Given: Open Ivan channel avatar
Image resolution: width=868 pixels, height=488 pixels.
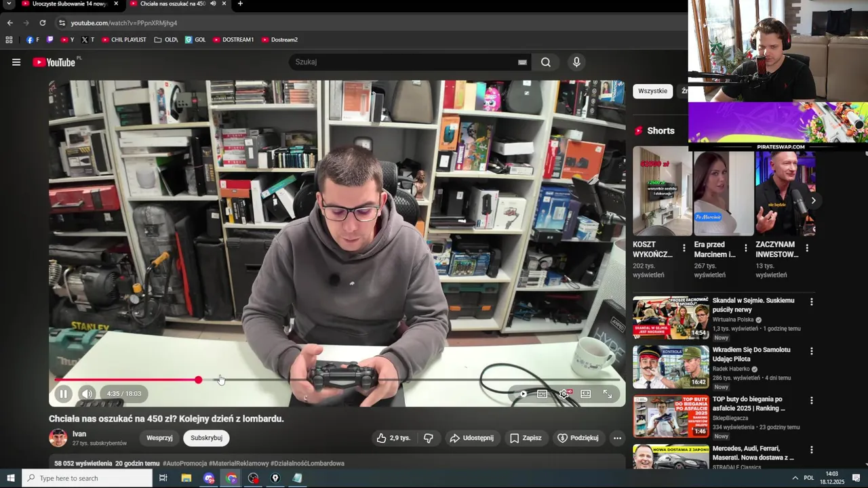Looking at the screenshot, I should tap(58, 438).
